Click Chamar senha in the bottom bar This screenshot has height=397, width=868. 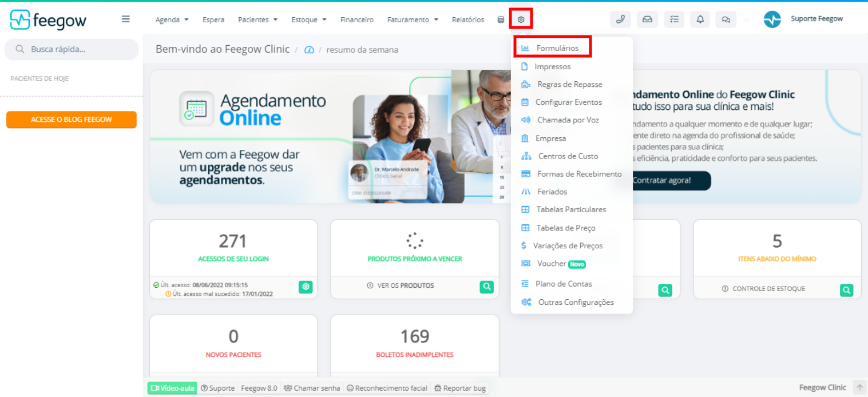[312, 388]
